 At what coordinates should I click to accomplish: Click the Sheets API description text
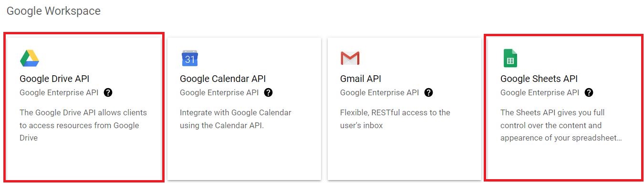click(x=561, y=125)
